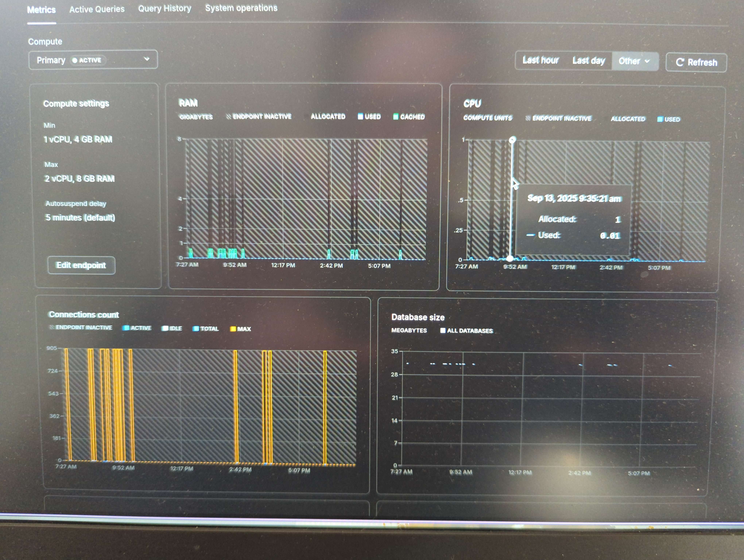Image resolution: width=744 pixels, height=560 pixels.
Task: Click the CPU chart marker at top of hover line
Action: point(512,139)
